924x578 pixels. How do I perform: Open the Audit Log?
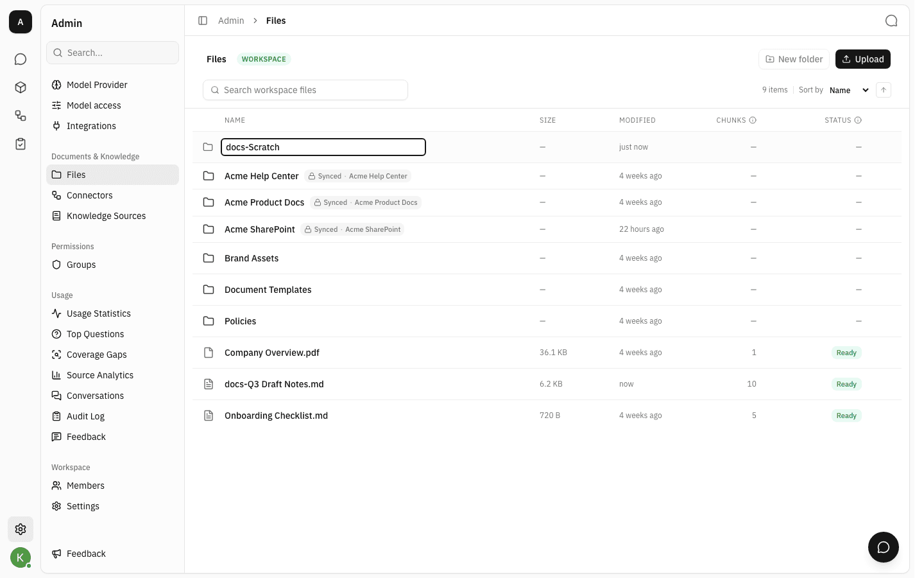(x=112, y=416)
